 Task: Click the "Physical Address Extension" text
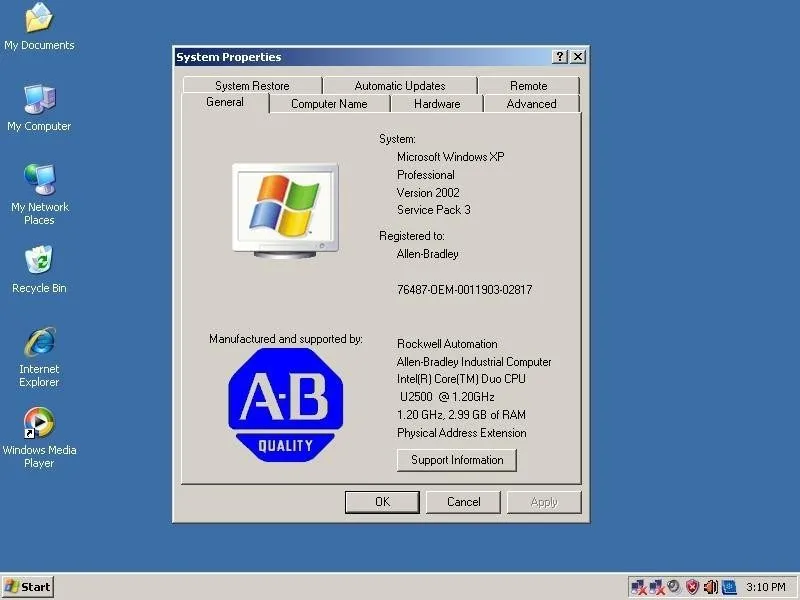[x=462, y=433]
